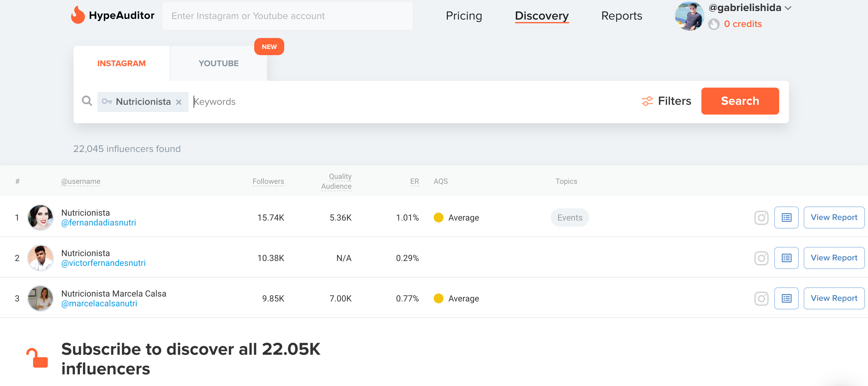Click marcelacalsanutri avatar thumbnail
Image resolution: width=868 pixels, height=386 pixels.
click(x=40, y=298)
